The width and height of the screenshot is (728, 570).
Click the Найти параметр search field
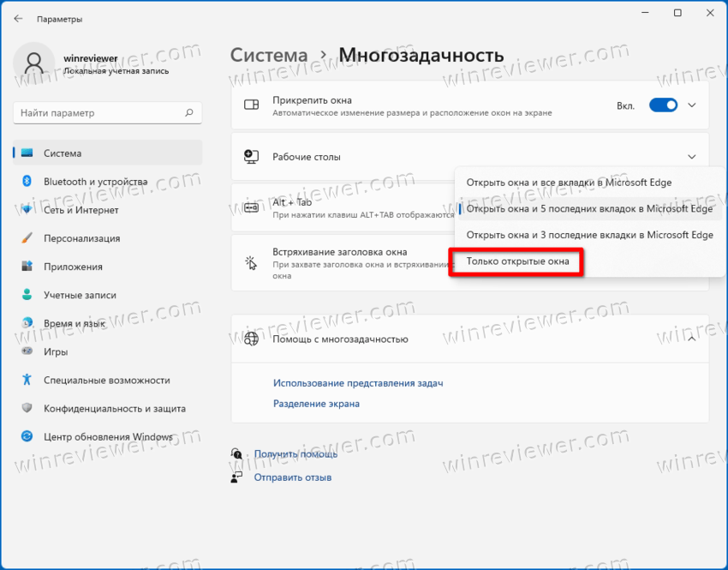108,113
